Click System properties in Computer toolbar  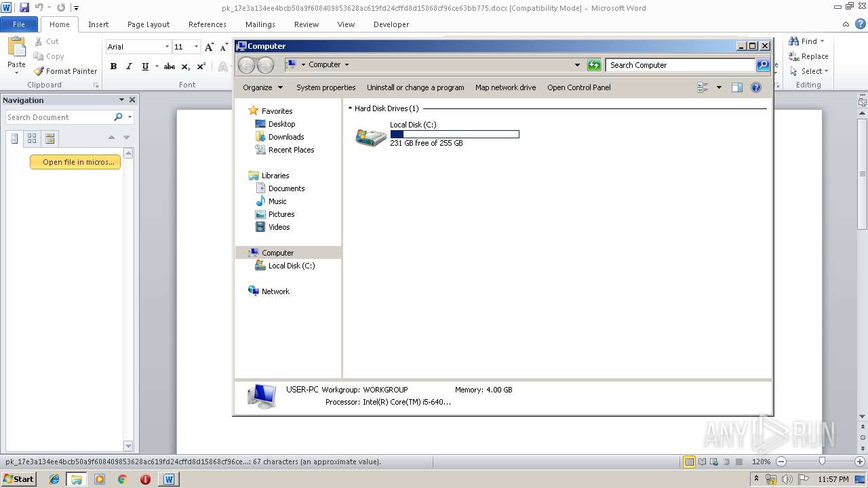pyautogui.click(x=326, y=87)
